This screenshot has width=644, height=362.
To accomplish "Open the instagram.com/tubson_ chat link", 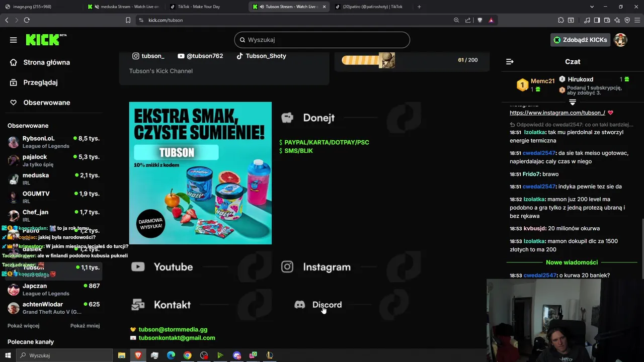I will coord(557,113).
